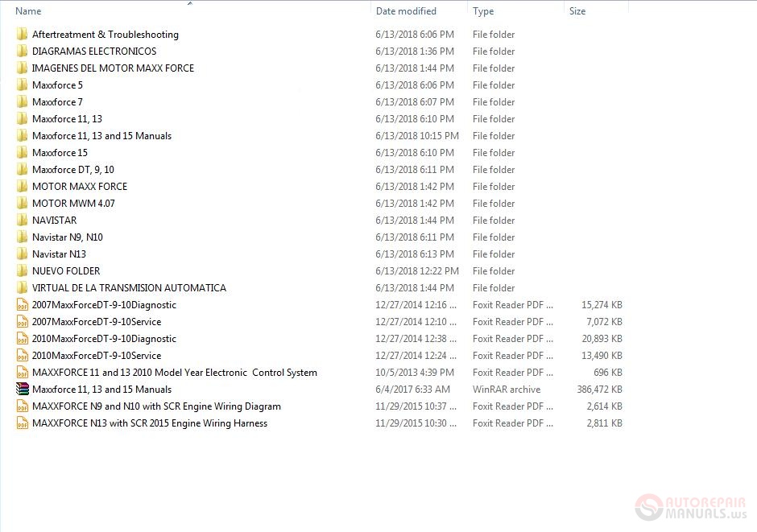Select the NUEVO FOLDER folder icon
The height and width of the screenshot is (532, 757).
click(x=23, y=270)
